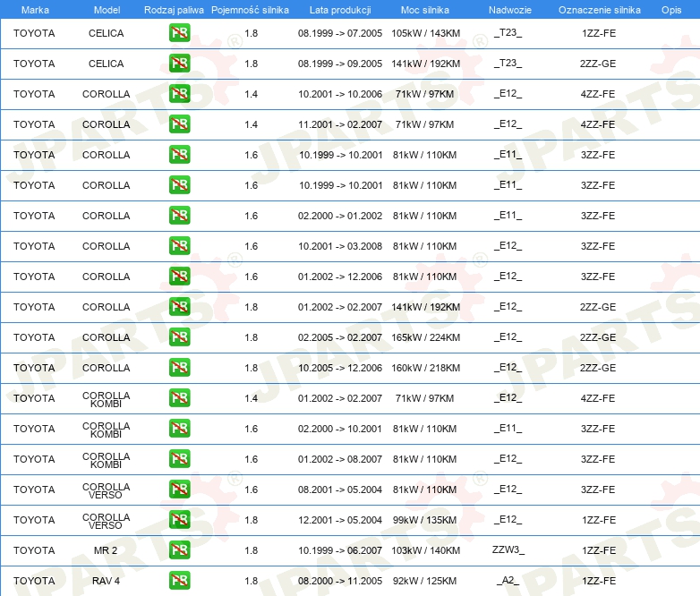Click the Lata produkcji column header

pyautogui.click(x=340, y=10)
